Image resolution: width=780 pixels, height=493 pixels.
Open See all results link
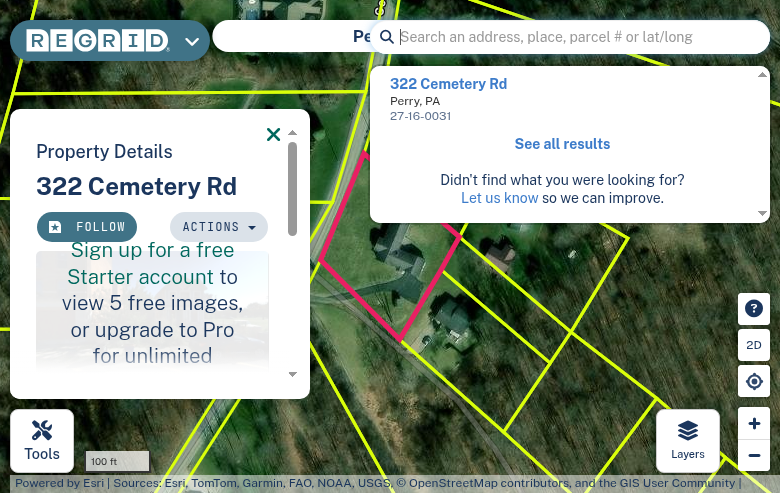pyautogui.click(x=562, y=144)
